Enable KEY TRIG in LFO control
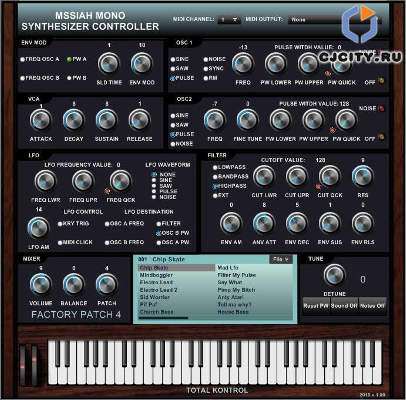 pyautogui.click(x=73, y=224)
